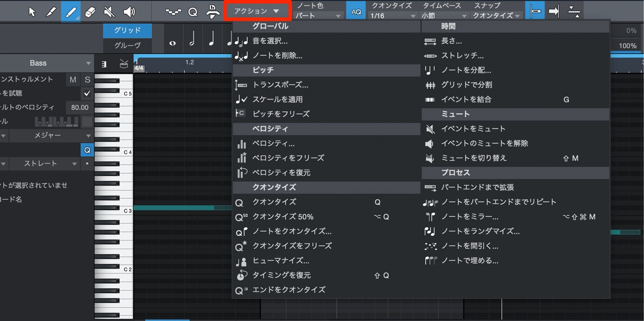Open the Bass track dropdown
644x321 pixels.
47,63
